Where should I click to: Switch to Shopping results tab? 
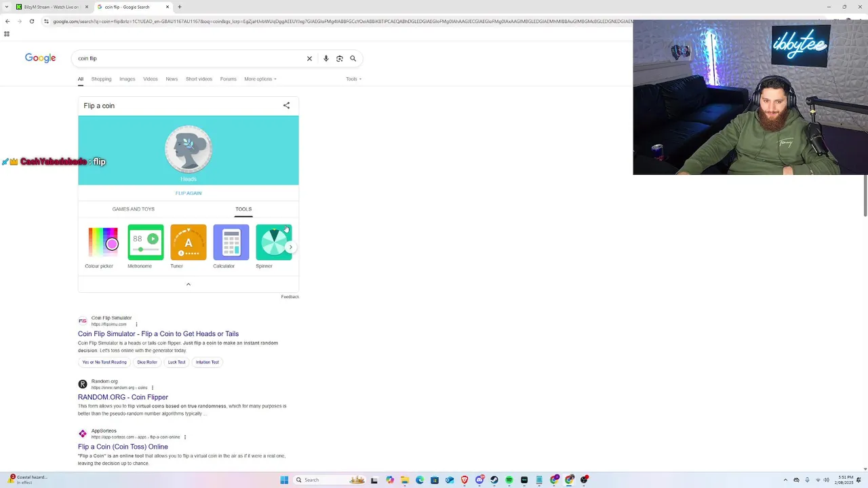pos(101,79)
